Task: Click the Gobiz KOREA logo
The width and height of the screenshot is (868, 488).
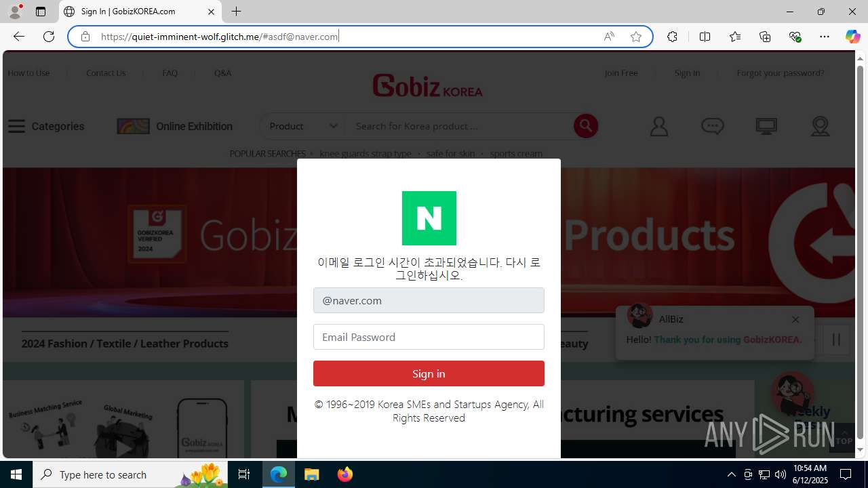Action: pyautogui.click(x=428, y=85)
